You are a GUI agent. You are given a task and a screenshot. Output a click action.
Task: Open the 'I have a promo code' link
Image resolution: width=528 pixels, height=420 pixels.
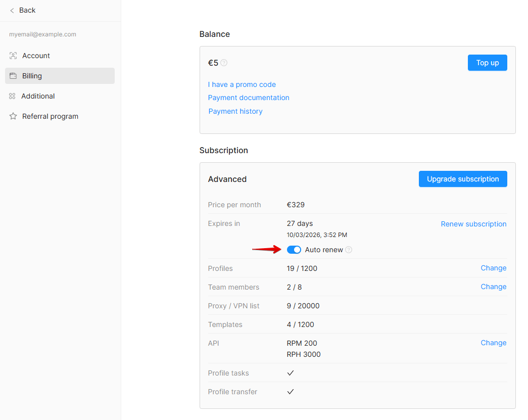[x=242, y=84]
